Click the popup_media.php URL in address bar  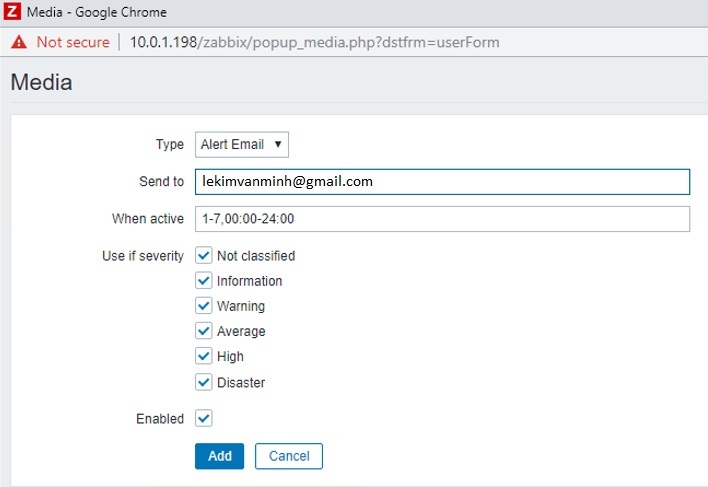314,43
